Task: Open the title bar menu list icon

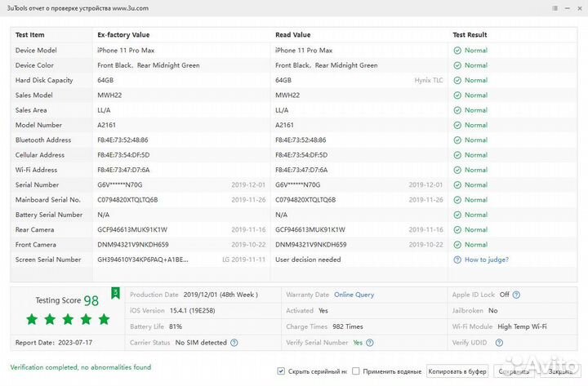Action: [555, 8]
